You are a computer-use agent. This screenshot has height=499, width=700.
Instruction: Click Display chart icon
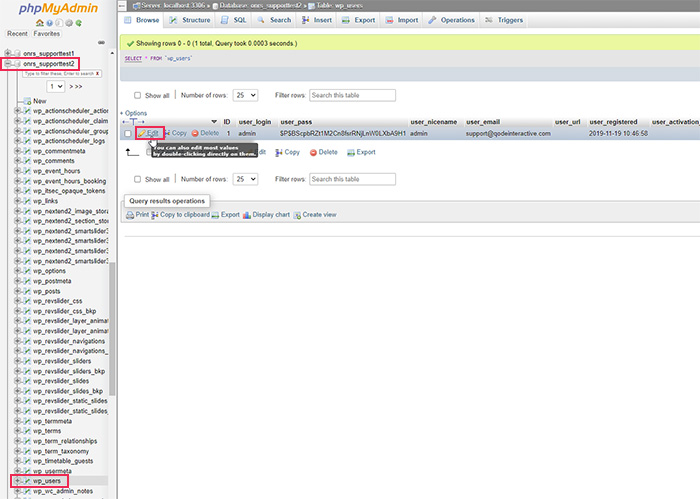coord(246,215)
